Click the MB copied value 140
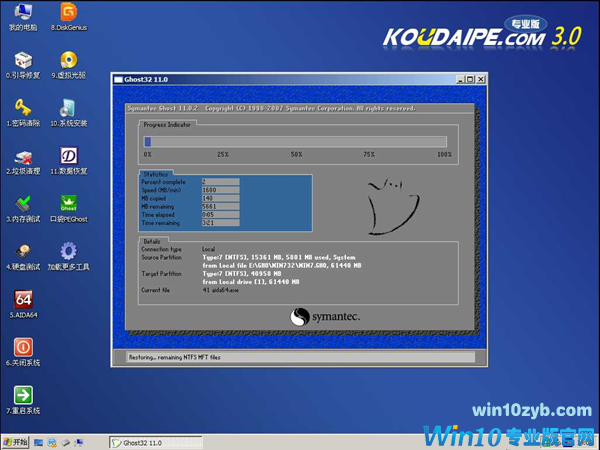 coord(220,198)
